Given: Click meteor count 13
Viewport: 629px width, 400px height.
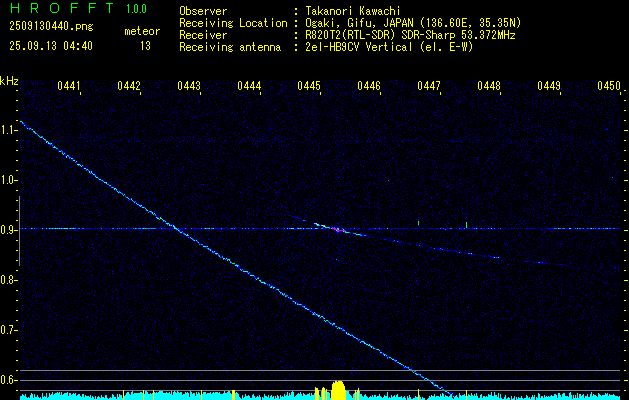Looking at the screenshot, I should (x=145, y=46).
